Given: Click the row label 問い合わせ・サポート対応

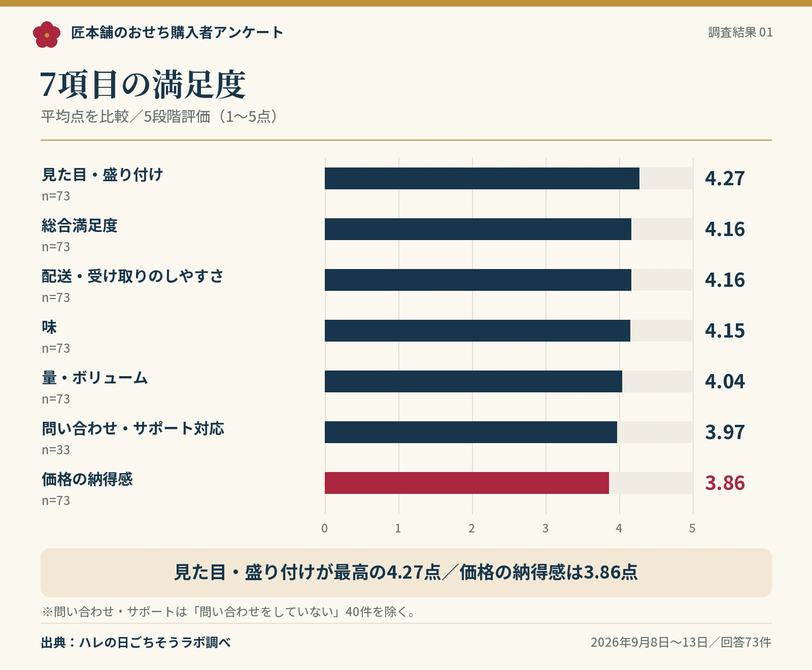Looking at the screenshot, I should coord(133,428).
